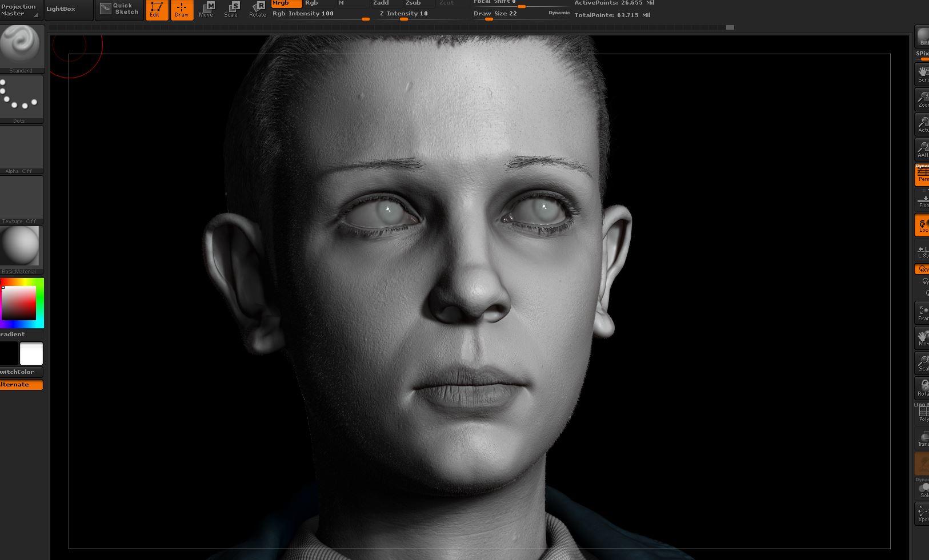Open the Quick Sketch tool

[119, 9]
